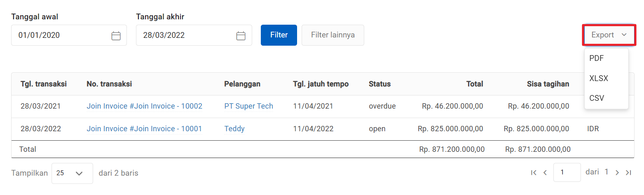Choose CSV from the Export menu

coord(596,98)
